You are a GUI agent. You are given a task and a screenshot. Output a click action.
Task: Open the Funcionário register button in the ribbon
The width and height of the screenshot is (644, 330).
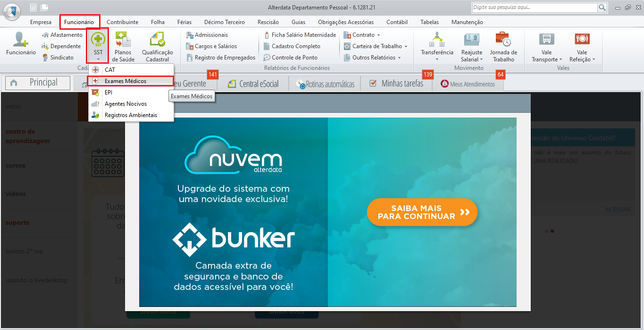pyautogui.click(x=21, y=44)
